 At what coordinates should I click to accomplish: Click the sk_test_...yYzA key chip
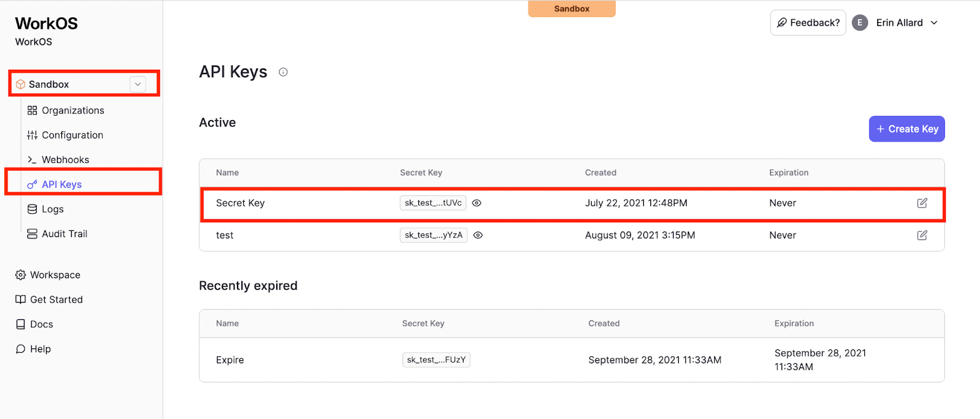[x=434, y=235]
